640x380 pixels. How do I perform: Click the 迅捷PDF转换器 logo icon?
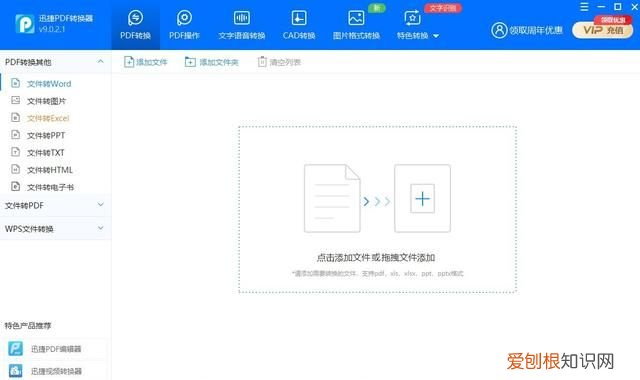click(x=25, y=24)
